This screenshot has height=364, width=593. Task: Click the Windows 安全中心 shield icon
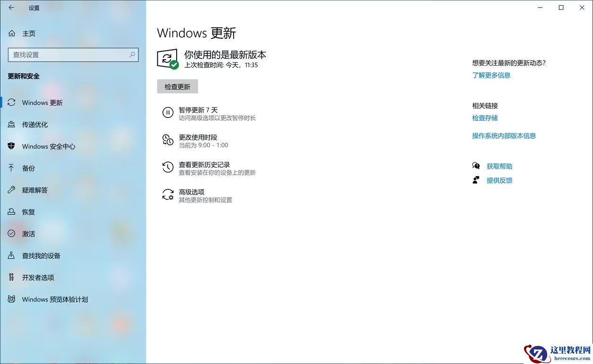11,146
